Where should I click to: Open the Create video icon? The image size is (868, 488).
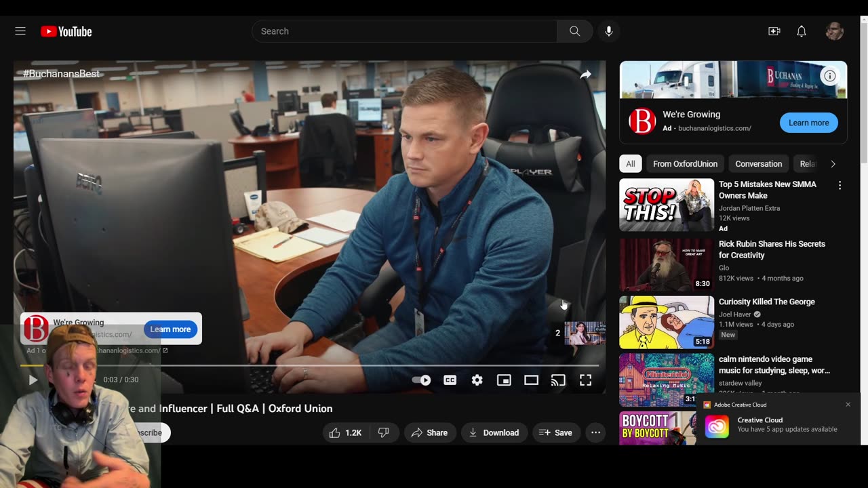[x=774, y=31]
